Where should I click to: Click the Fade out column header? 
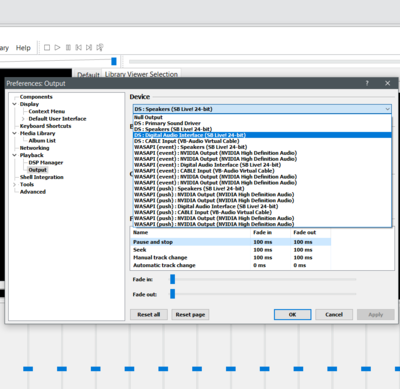(310, 232)
